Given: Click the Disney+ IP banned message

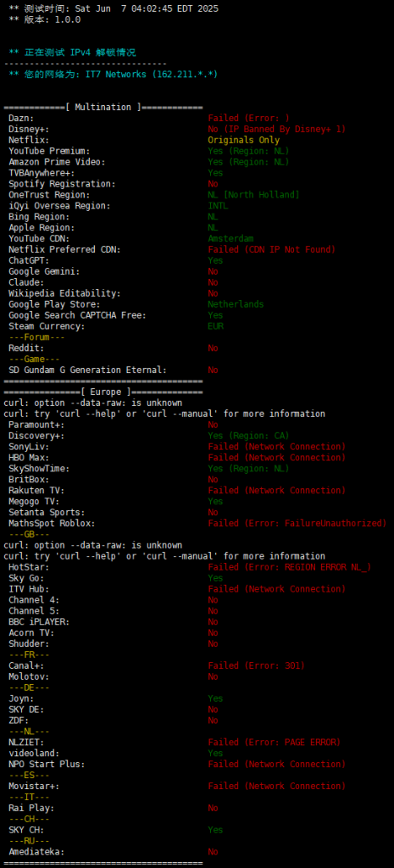Looking at the screenshot, I should click(x=277, y=129).
